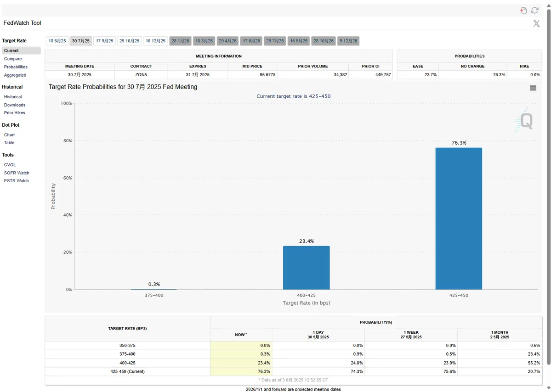The width and height of the screenshot is (551, 392).
Task: Click the 350-375 target rate row label
Action: pos(127,346)
